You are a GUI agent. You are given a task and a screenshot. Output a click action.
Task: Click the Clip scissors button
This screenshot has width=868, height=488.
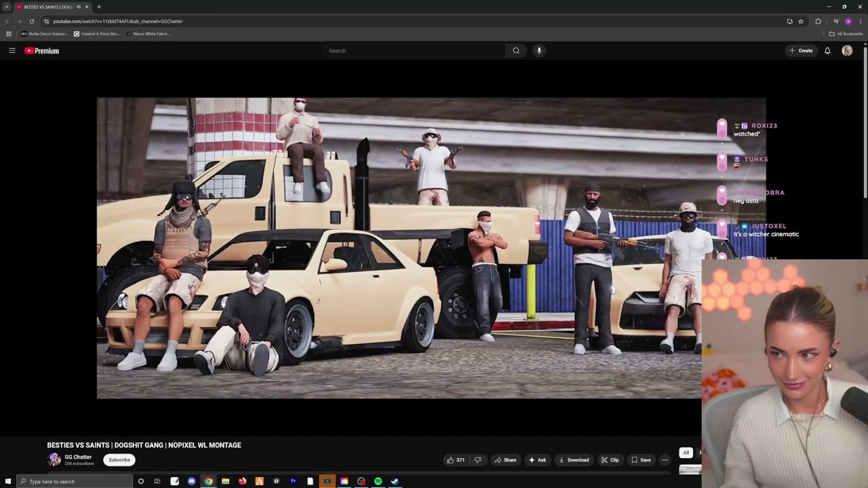610,460
